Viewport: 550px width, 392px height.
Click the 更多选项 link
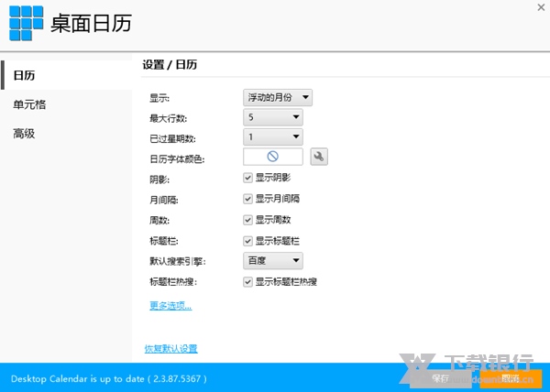[170, 305]
